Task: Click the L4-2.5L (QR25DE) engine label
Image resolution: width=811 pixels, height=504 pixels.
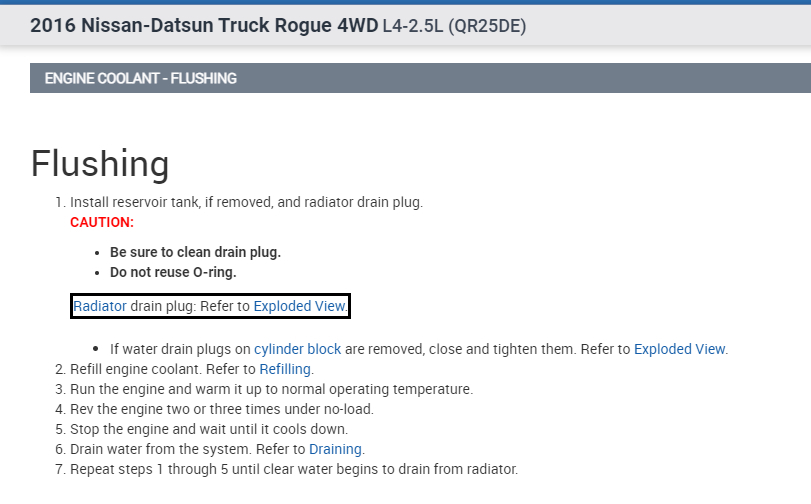Action: pyautogui.click(x=454, y=27)
